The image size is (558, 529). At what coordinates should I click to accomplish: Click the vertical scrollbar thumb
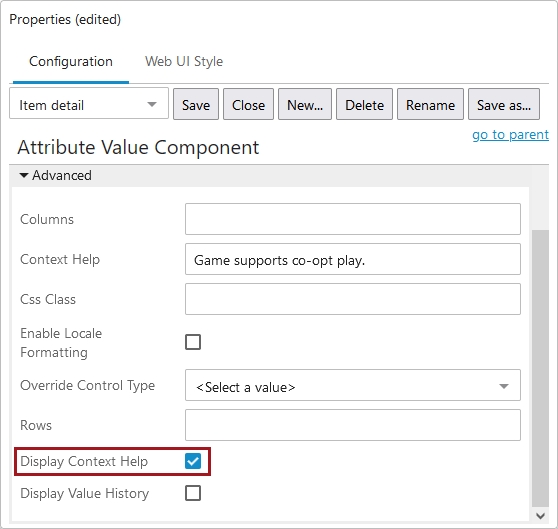(540, 368)
